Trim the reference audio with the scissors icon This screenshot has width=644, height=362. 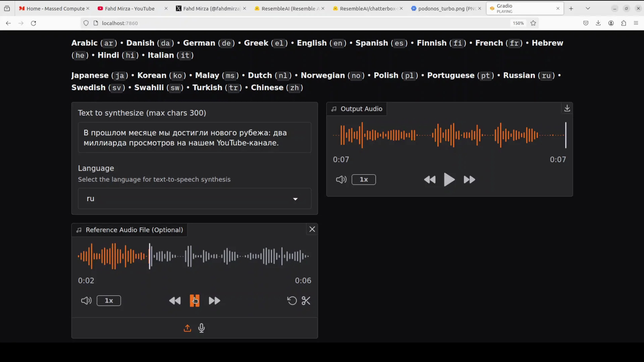306,301
